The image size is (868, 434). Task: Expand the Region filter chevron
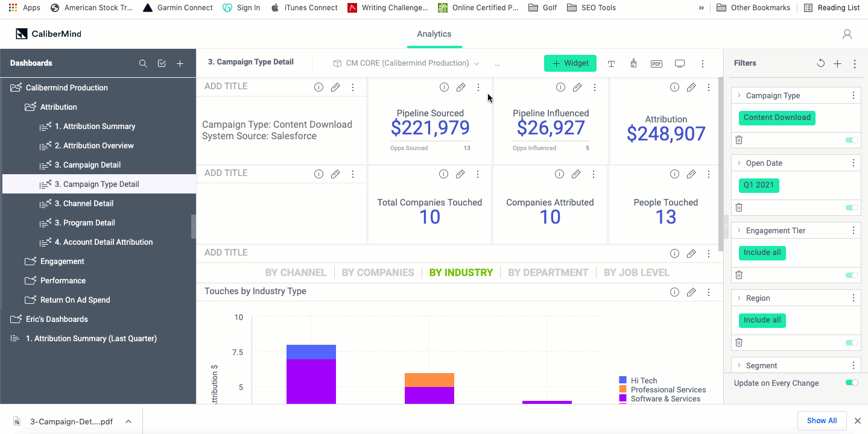tap(739, 298)
